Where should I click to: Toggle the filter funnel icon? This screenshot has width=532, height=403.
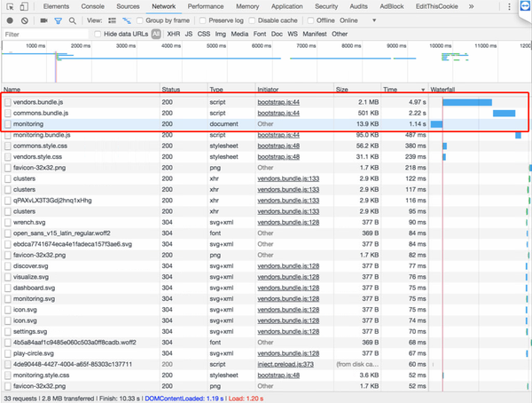coord(57,20)
